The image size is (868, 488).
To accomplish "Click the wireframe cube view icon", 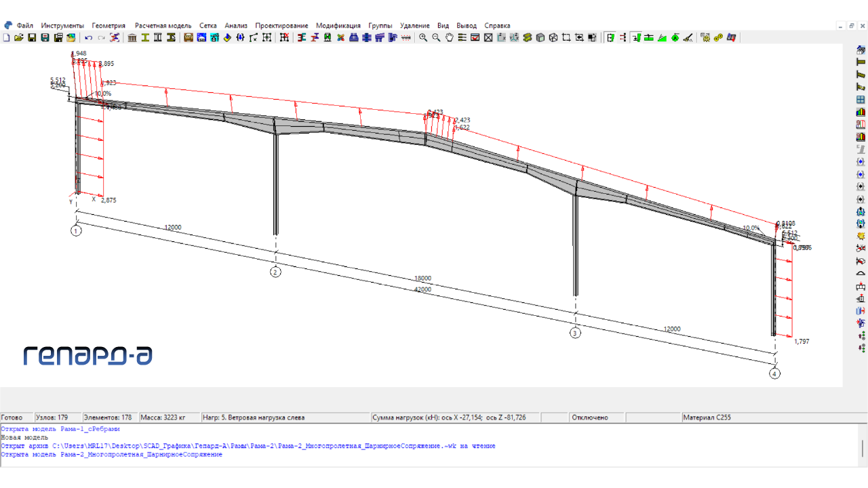I will click(x=553, y=38).
